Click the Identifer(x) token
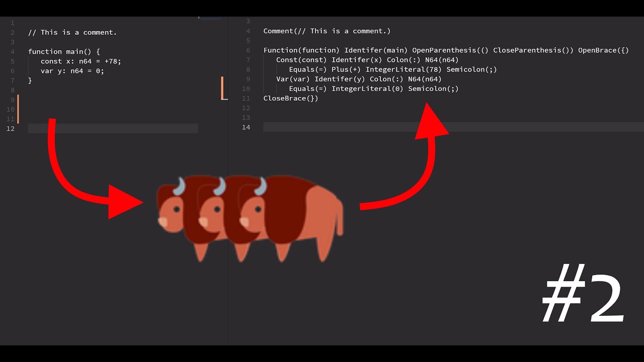This screenshot has height=362, width=644. pyautogui.click(x=357, y=60)
